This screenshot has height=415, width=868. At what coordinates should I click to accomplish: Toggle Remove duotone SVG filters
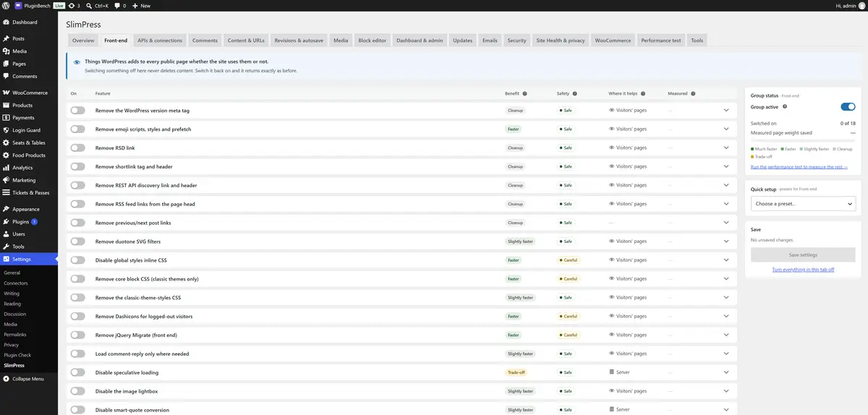pos(77,241)
